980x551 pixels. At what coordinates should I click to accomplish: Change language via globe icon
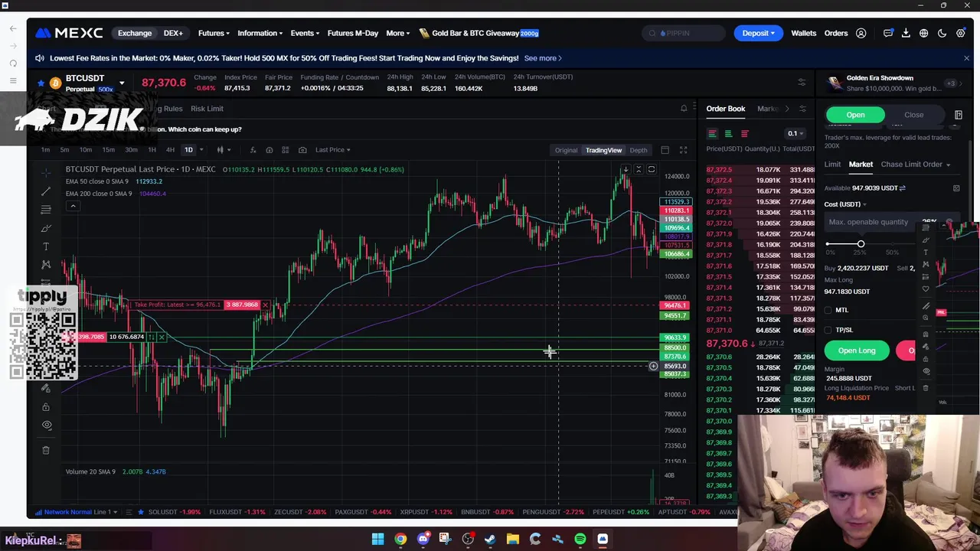pos(924,33)
